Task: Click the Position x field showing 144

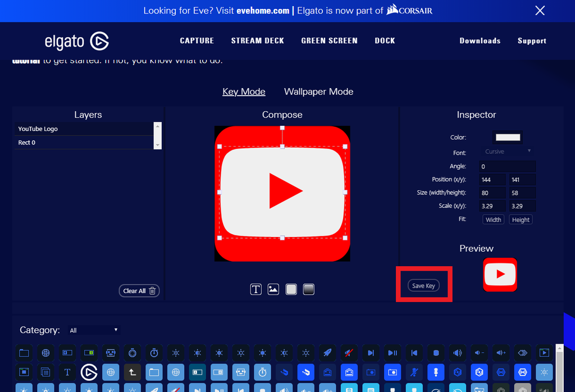Action: click(492, 180)
